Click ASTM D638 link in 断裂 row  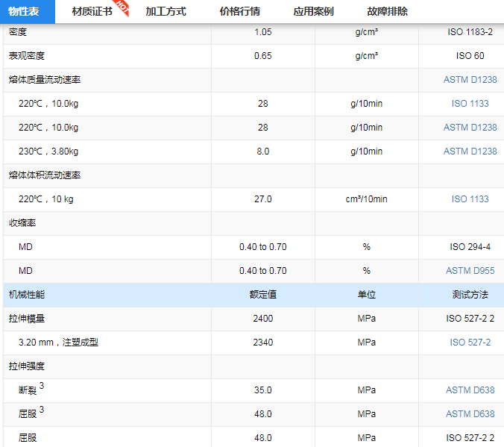coord(470,390)
